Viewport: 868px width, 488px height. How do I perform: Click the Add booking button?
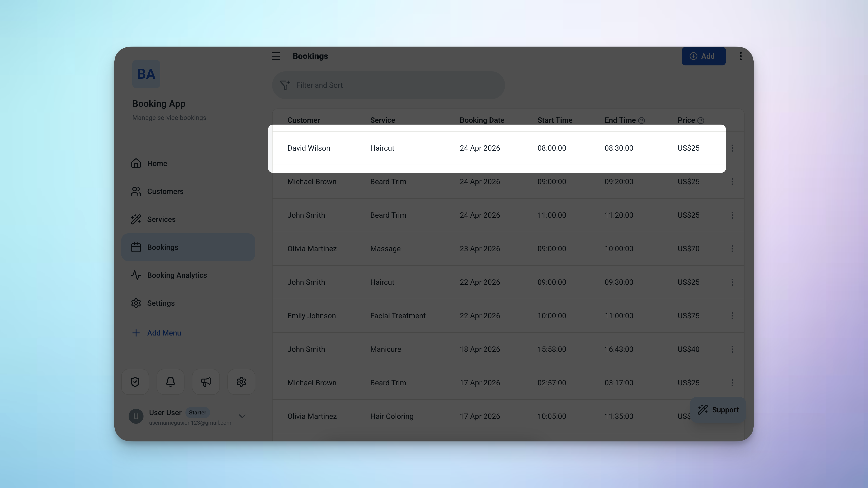click(x=704, y=56)
